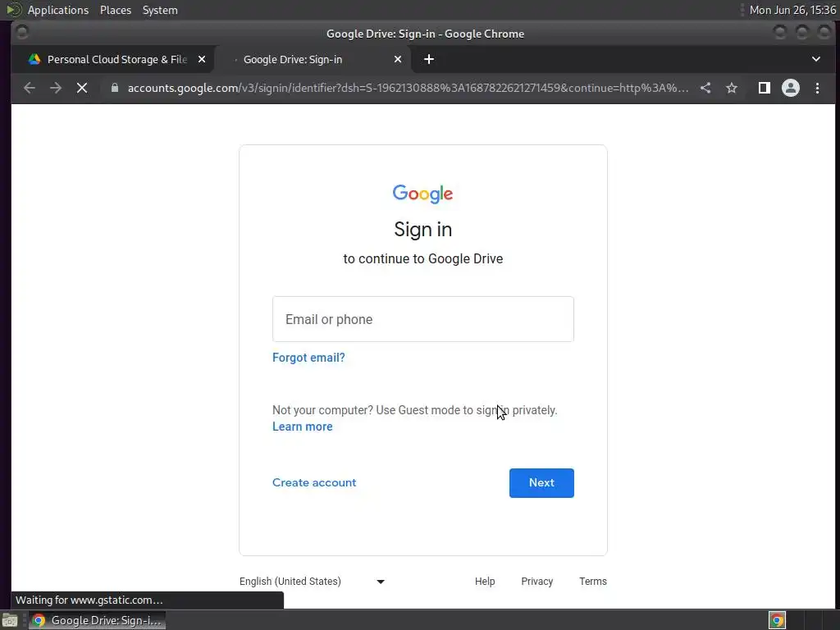Screen dimensions: 840x630
Task: Click Create account
Action: 314,482
